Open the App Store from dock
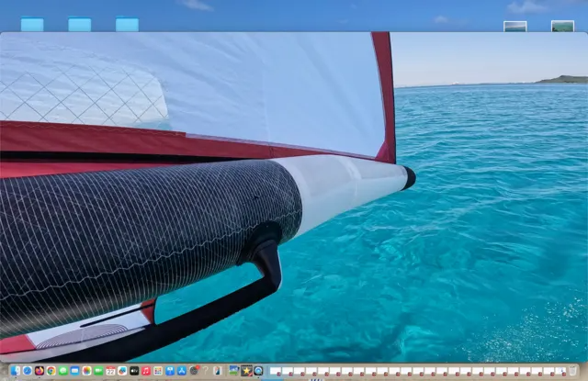Screen dimensions: 588x381 click(x=182, y=371)
